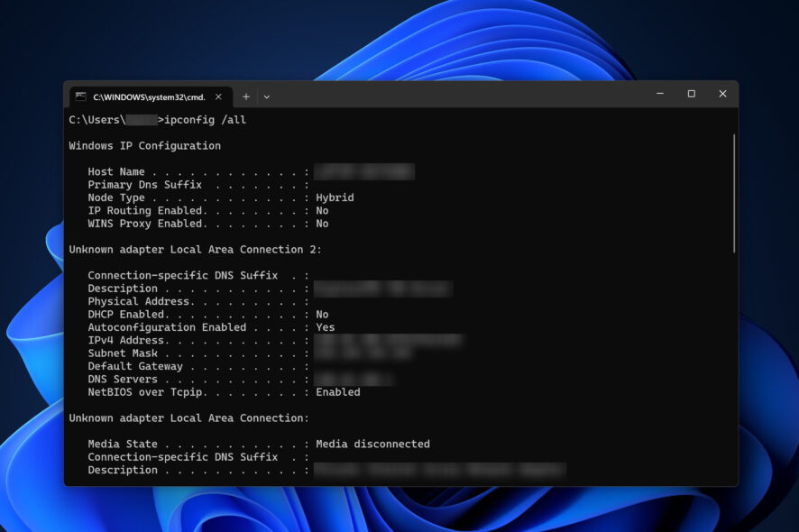Screen dimensions: 799x532
Task: Click 'Unknown adapter Local Area Connection 2:' heading
Action: (195, 250)
